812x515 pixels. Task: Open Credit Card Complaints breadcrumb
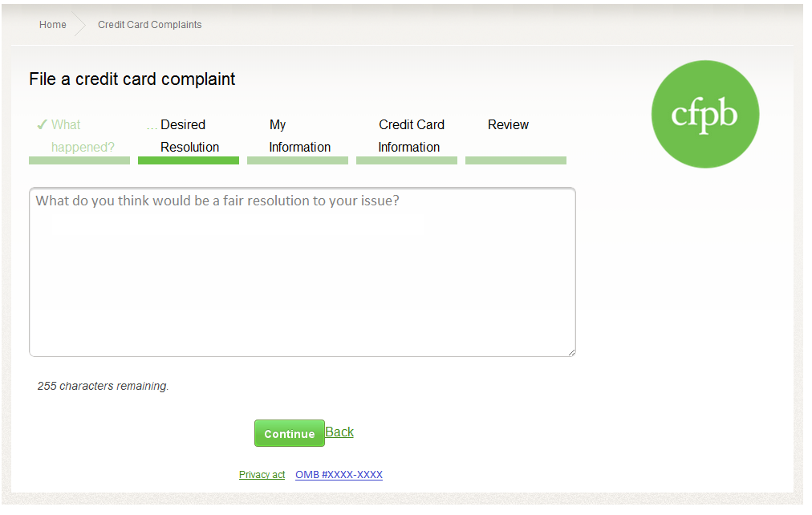150,25
